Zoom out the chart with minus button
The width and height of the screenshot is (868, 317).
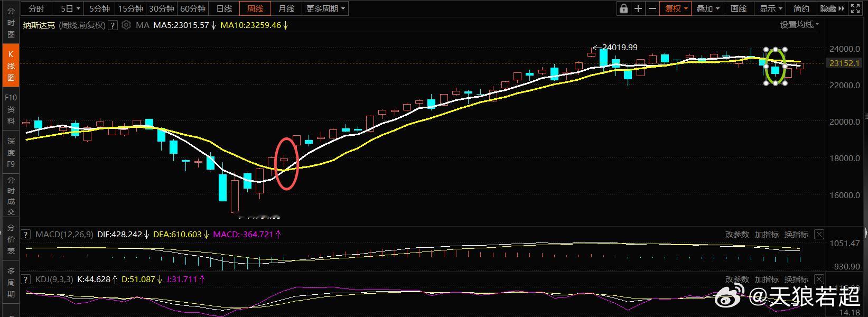(652, 8)
